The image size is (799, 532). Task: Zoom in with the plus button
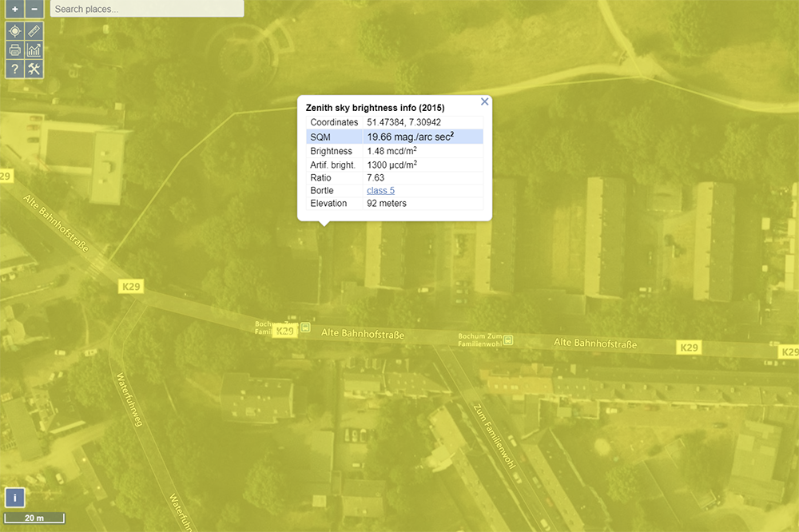click(x=14, y=10)
